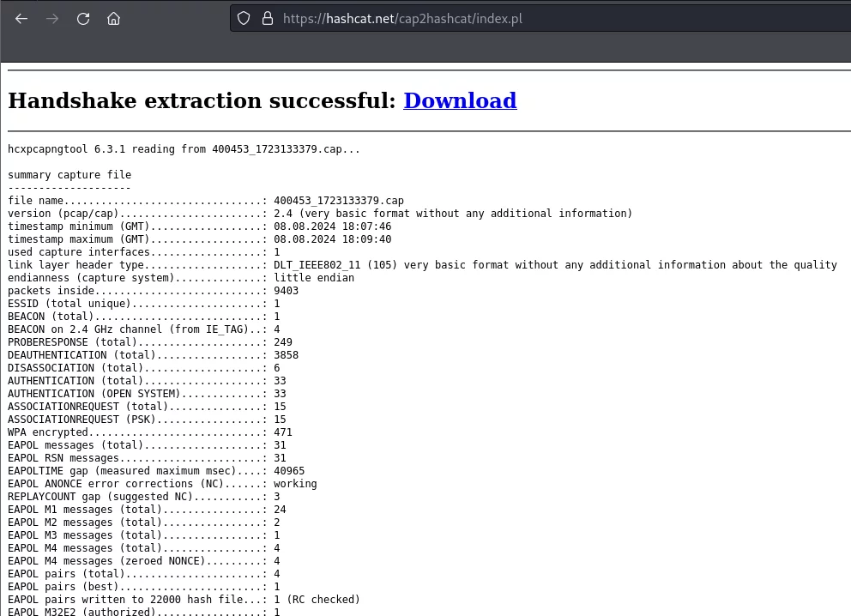Click the EAPOLTIME gap value 40965
Image resolution: width=851 pixels, height=616 pixels.
pos(289,471)
